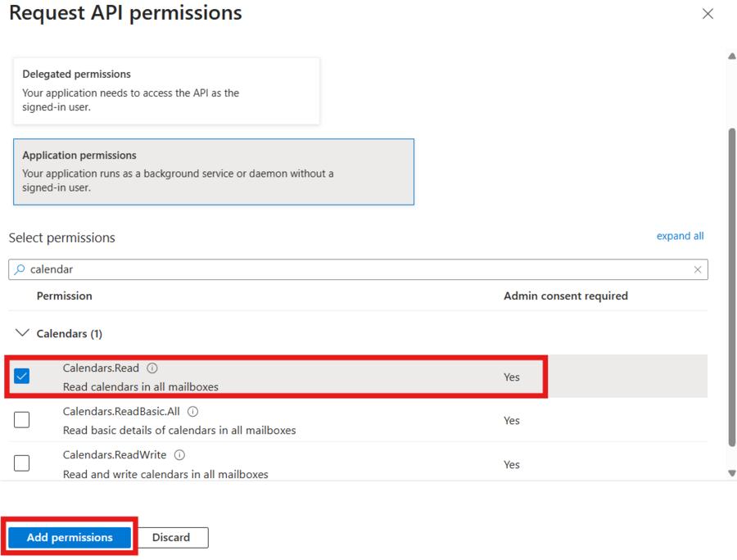Click the search magnifier icon
The image size is (737, 560).
pos(20,269)
